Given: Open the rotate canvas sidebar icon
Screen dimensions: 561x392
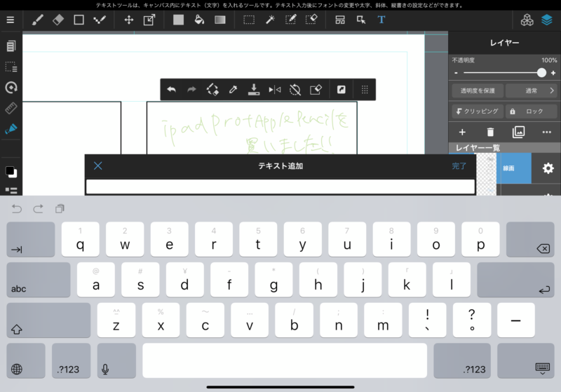Looking at the screenshot, I should [11, 88].
